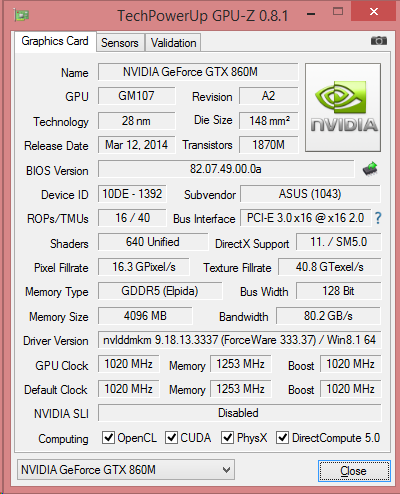400x494 pixels.
Task: Toggle the PhysX checkbox
Action: [227, 437]
